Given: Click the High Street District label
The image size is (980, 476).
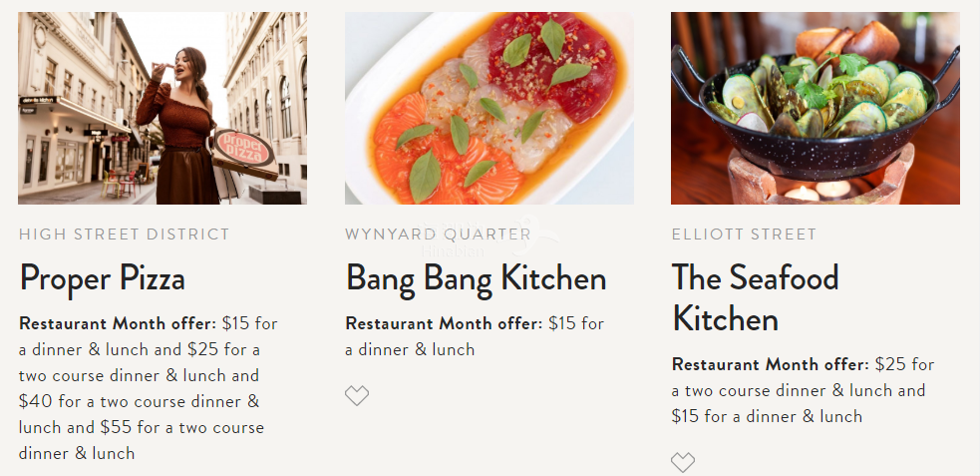Looking at the screenshot, I should click(124, 235).
